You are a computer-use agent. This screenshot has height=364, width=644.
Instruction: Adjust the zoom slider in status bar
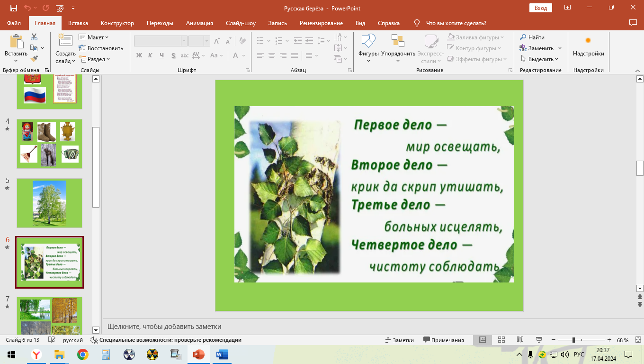click(573, 340)
